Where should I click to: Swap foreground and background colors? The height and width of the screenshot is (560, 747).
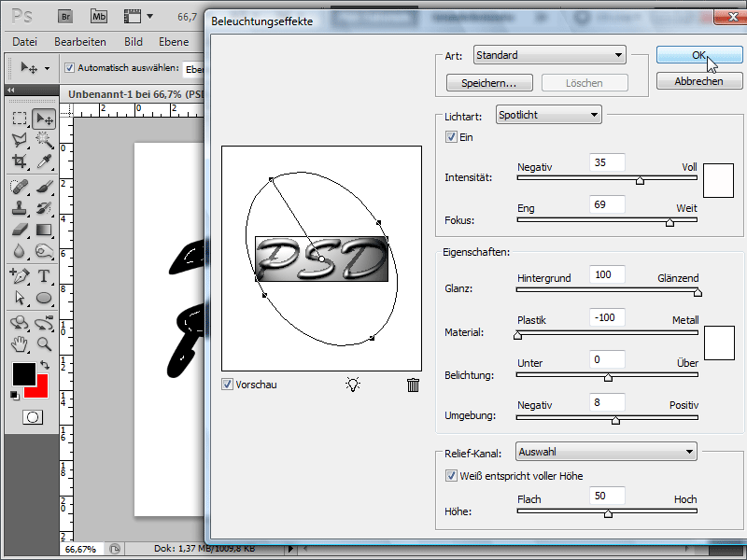pos(45,365)
